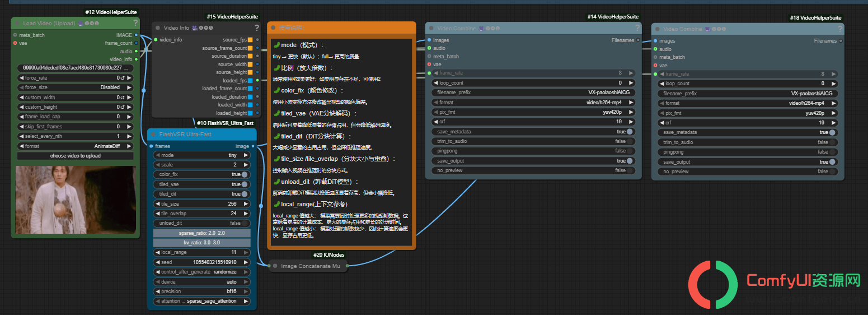
Task: Open help on Video Combine node #18
Action: (x=839, y=29)
